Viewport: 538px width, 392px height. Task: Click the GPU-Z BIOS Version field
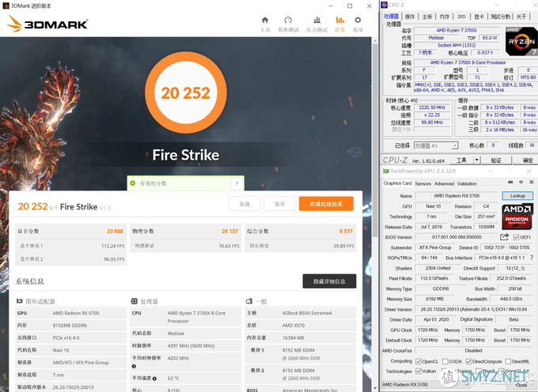click(457, 237)
